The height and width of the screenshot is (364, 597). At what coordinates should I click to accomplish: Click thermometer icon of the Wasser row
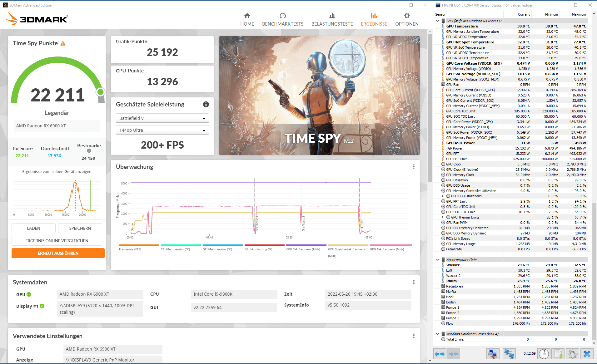coord(443,265)
